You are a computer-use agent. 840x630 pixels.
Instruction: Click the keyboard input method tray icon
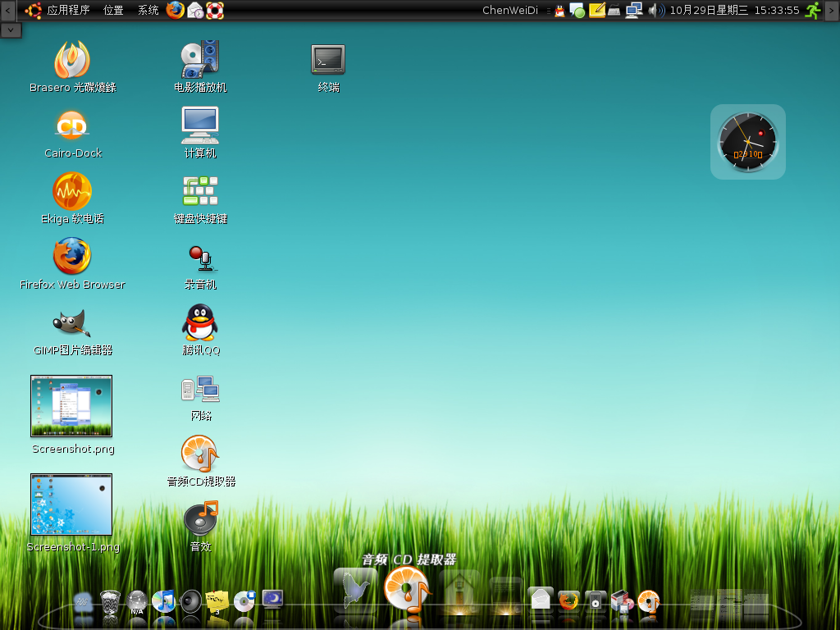pos(614,10)
